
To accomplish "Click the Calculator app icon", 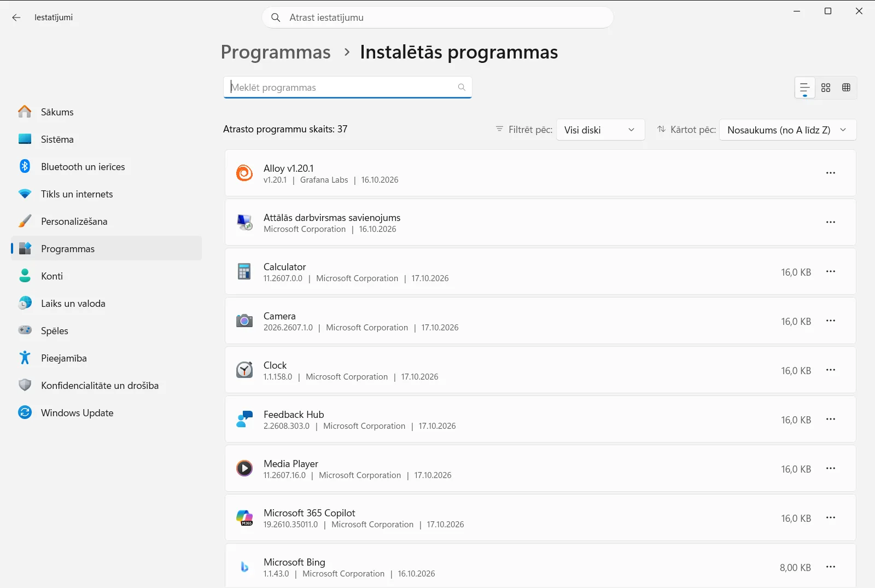I will (x=244, y=271).
